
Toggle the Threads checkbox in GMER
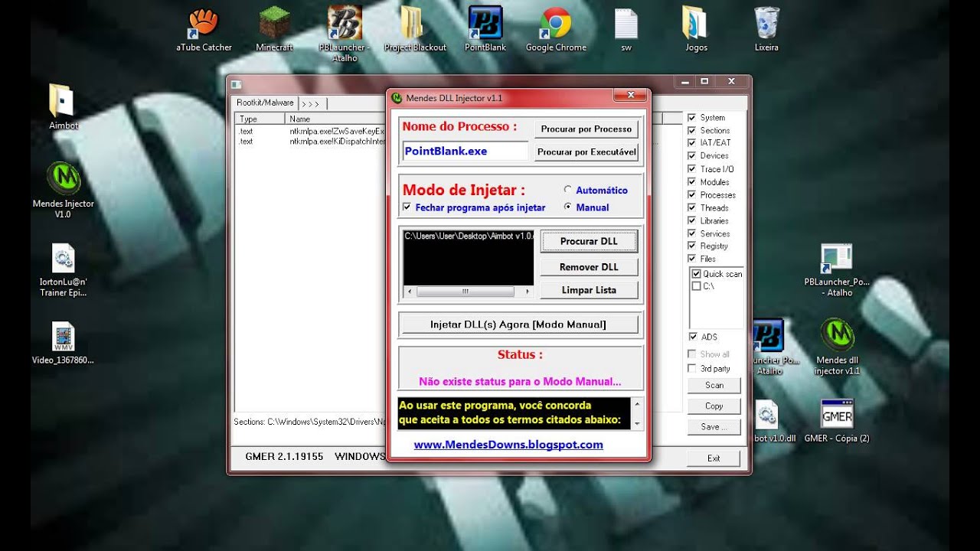(692, 208)
